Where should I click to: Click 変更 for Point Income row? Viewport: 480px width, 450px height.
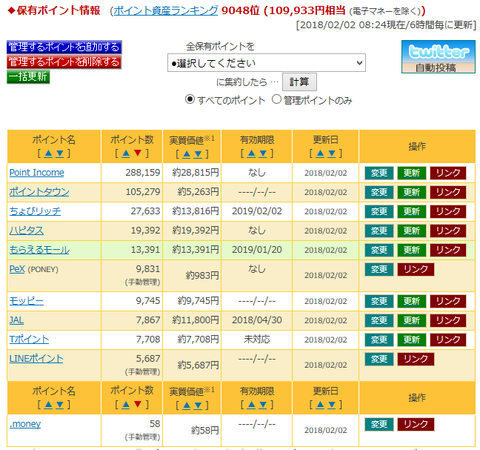pos(379,173)
